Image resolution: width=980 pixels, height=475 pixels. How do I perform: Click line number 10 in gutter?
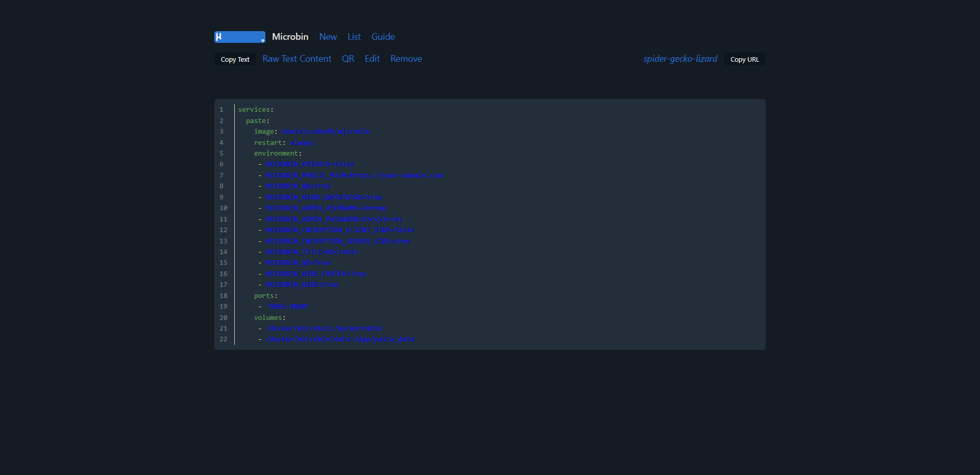tap(224, 208)
